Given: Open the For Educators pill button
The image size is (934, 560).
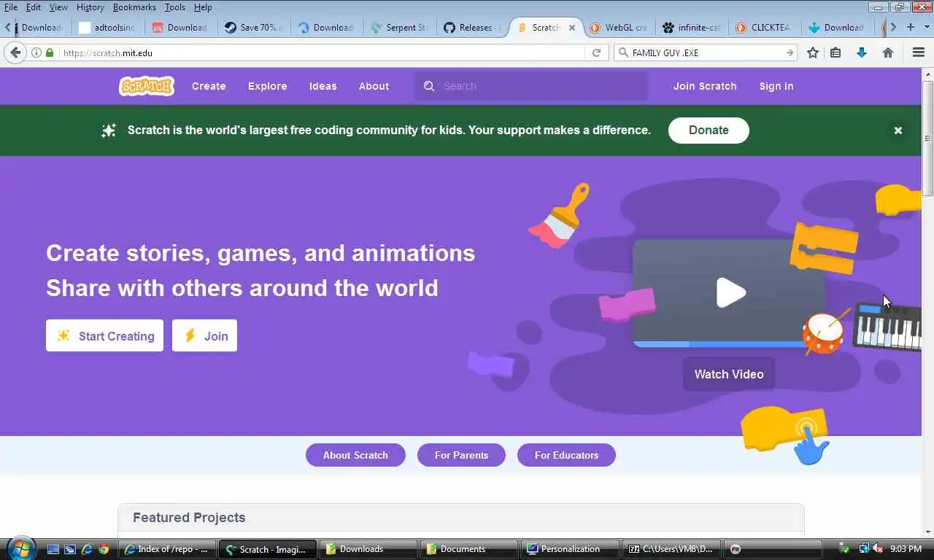Looking at the screenshot, I should pyautogui.click(x=566, y=455).
